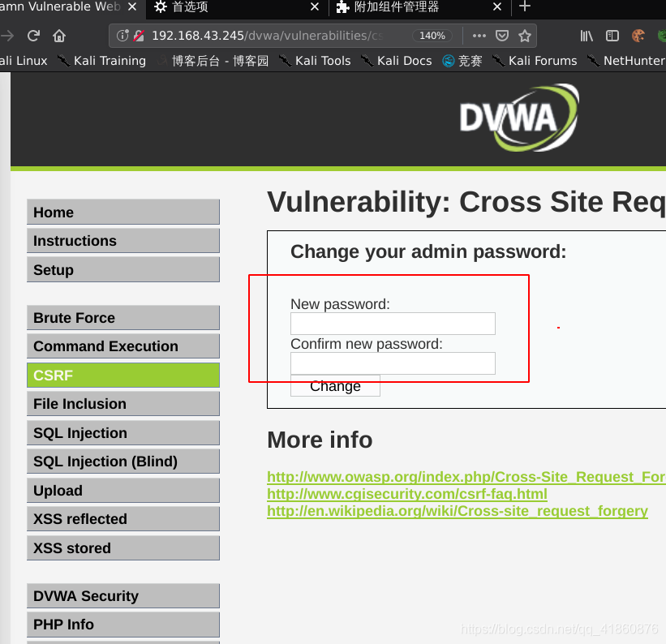The image size is (666, 644).
Task: Go to XSS reflected page
Action: click(x=123, y=518)
